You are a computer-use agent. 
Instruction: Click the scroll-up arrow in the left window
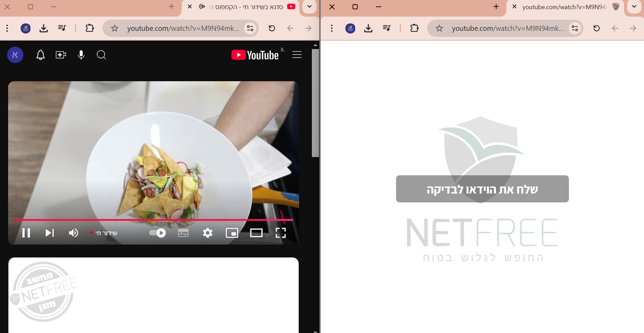pos(315,45)
